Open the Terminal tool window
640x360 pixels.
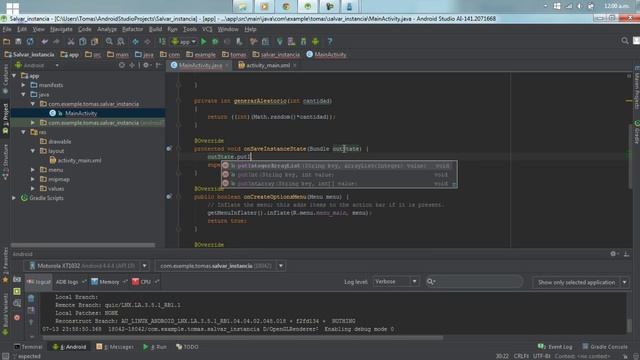click(x=28, y=347)
